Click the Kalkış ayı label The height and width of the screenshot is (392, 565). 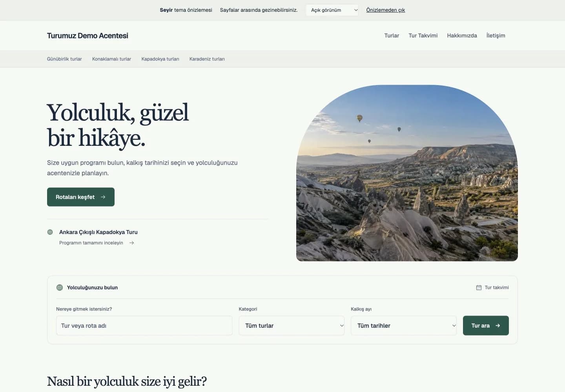click(x=361, y=309)
